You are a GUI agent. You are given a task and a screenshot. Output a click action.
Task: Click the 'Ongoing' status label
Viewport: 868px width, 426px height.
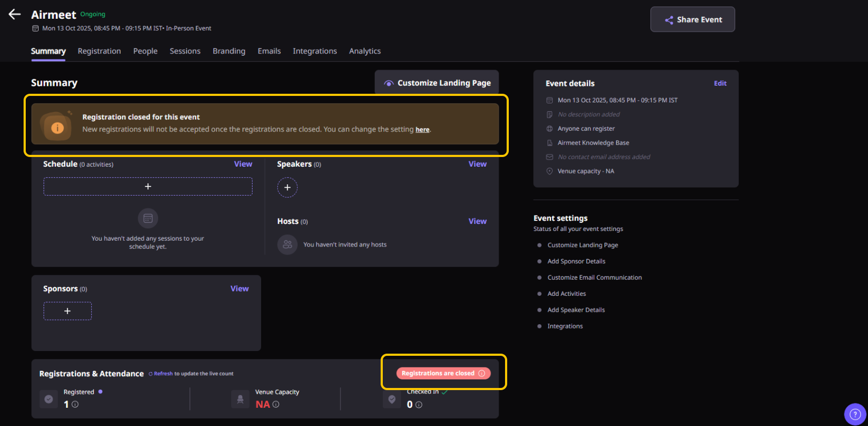tap(93, 14)
